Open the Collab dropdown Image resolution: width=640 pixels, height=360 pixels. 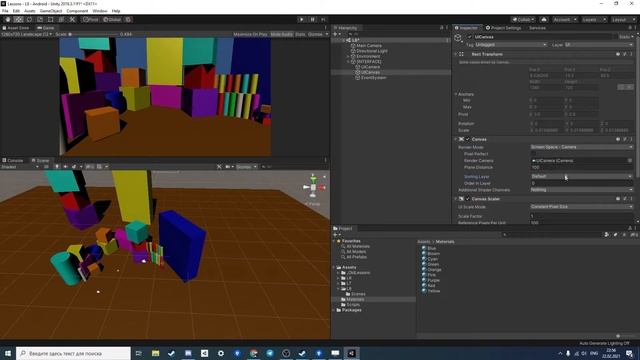(523, 20)
